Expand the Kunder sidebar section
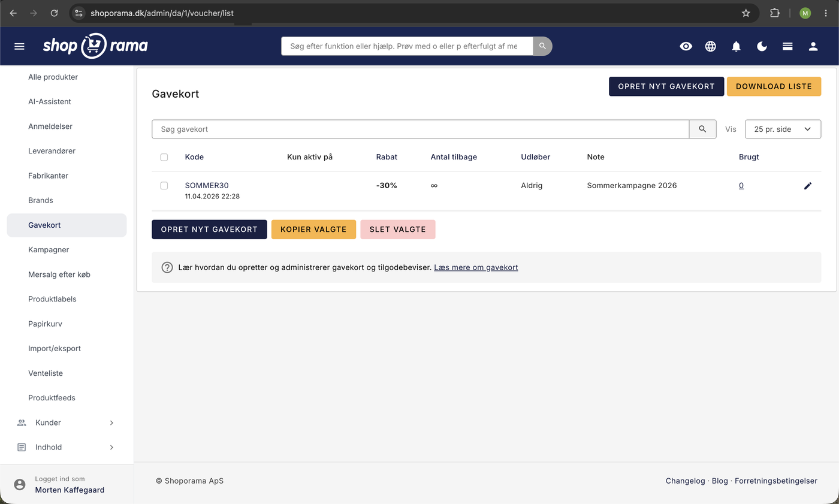Screen dimensions: 839x504 pos(67,422)
